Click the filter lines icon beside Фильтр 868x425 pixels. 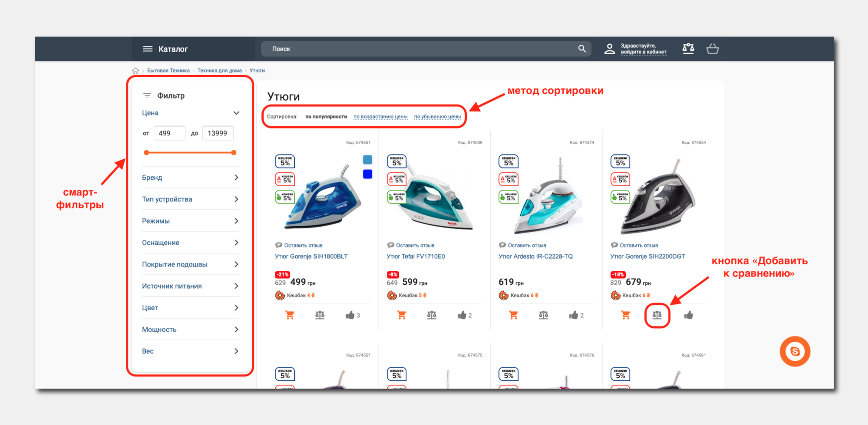pos(147,96)
